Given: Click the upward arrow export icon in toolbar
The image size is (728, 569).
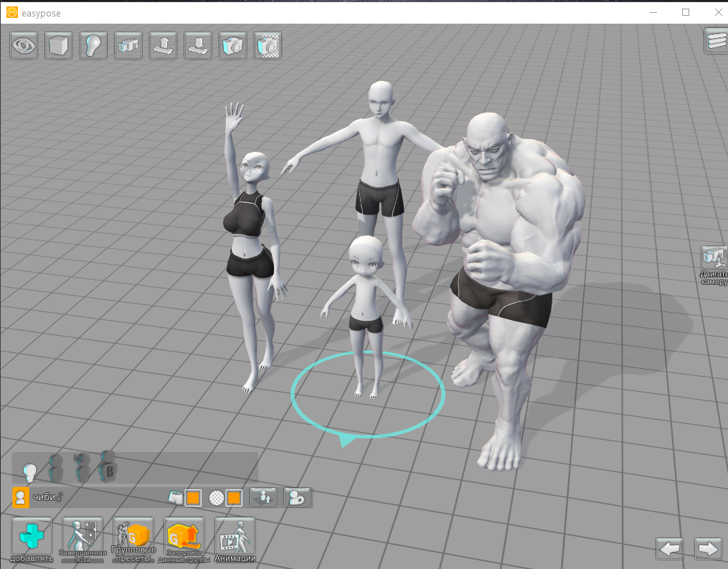Looking at the screenshot, I should (x=163, y=45).
